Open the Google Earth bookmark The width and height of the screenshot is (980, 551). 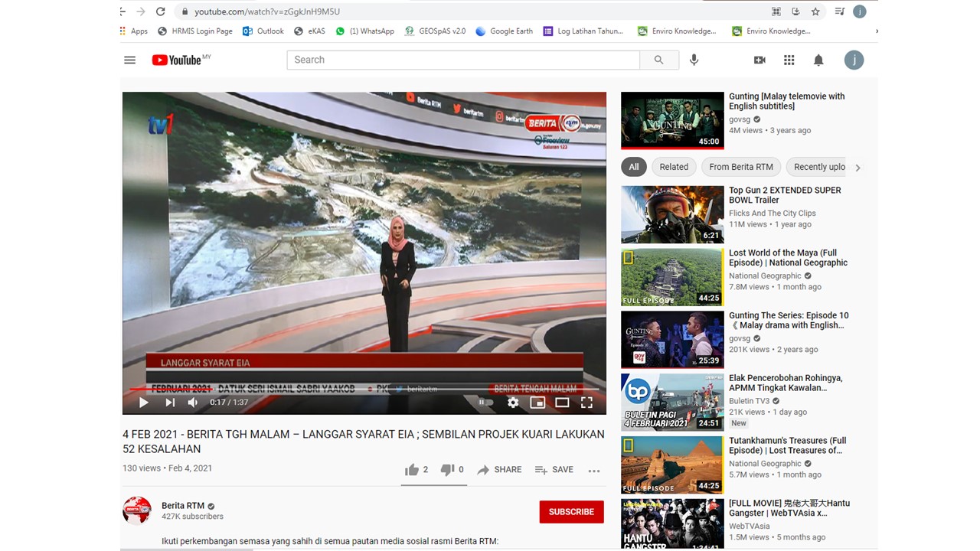click(504, 31)
